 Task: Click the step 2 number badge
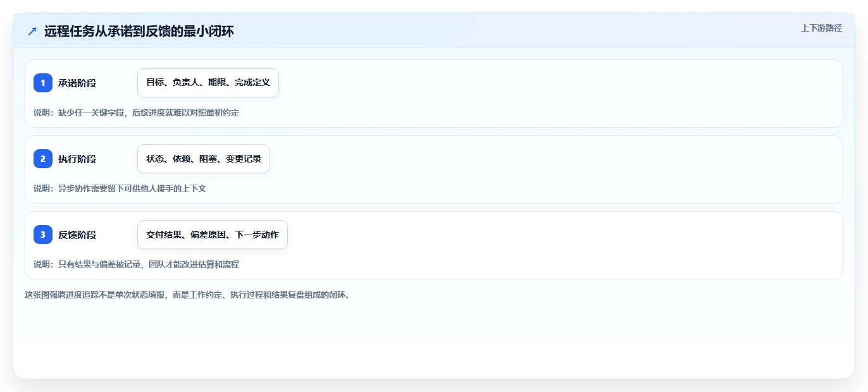pyautogui.click(x=43, y=159)
